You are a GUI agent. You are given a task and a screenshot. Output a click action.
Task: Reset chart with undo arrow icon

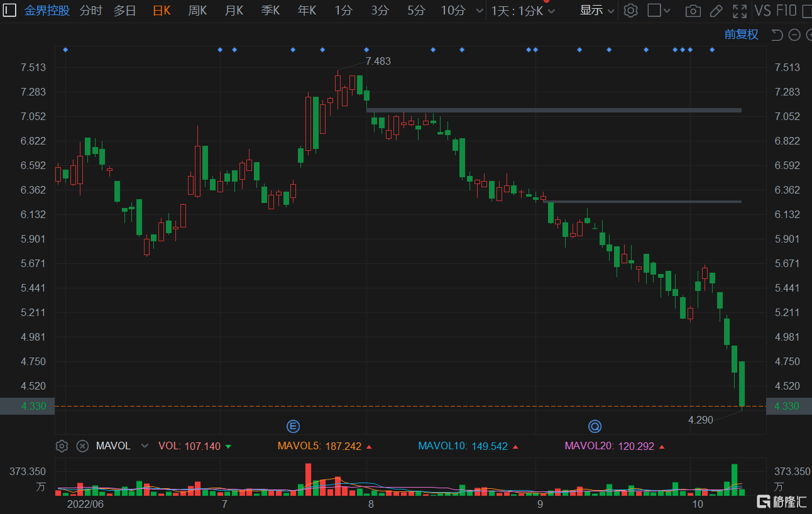[x=777, y=35]
